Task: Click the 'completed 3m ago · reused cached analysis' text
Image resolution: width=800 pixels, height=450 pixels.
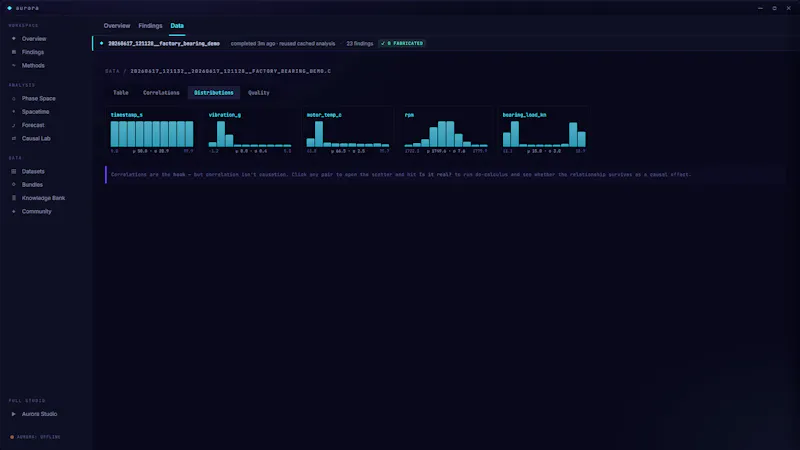Action: coord(283,43)
